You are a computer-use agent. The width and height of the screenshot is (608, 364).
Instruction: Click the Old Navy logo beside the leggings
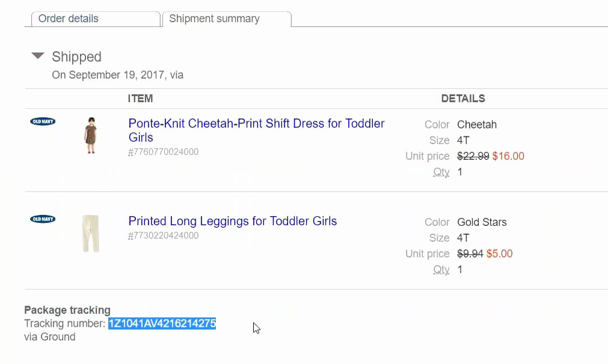pyautogui.click(x=43, y=219)
